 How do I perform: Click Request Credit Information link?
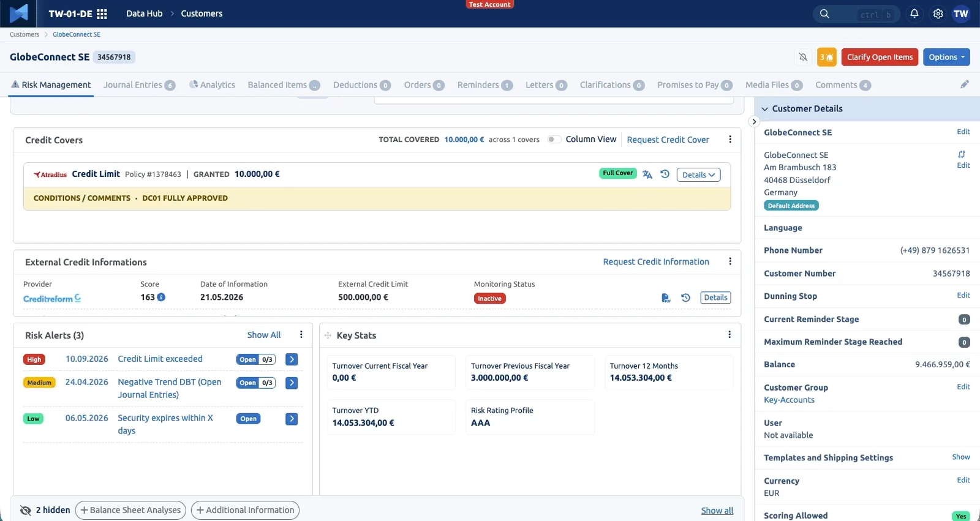click(x=656, y=261)
